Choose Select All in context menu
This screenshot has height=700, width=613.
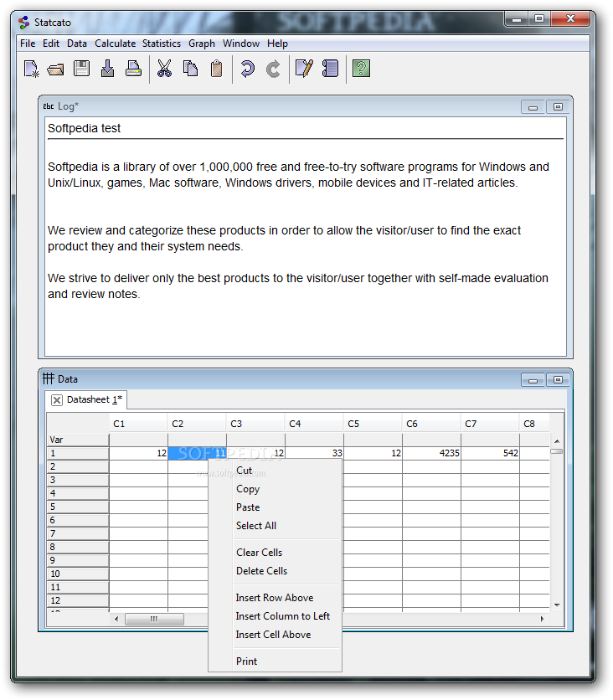click(275, 526)
